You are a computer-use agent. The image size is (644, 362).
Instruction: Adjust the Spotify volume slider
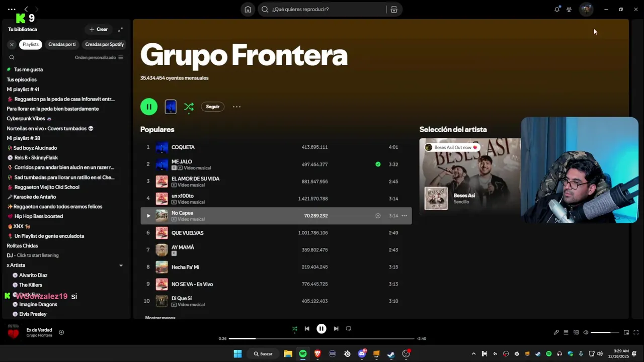pyautogui.click(x=604, y=332)
